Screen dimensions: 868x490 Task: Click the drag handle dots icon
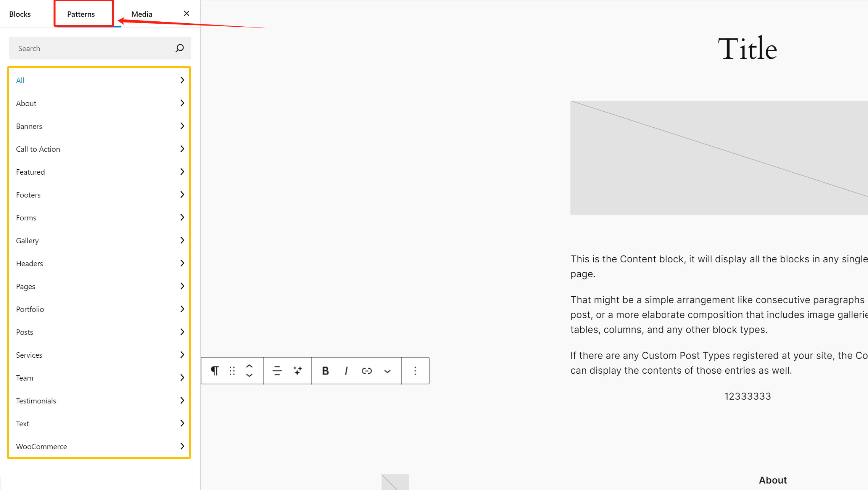tap(232, 371)
